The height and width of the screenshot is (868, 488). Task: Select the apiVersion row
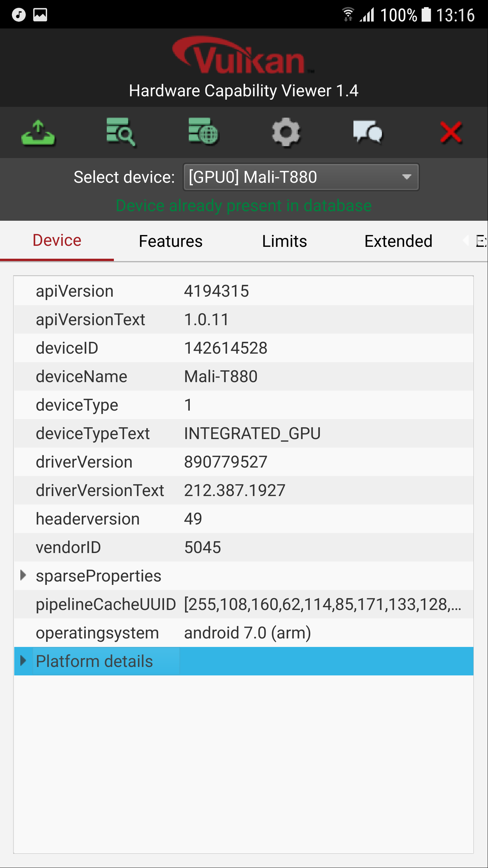point(244,291)
